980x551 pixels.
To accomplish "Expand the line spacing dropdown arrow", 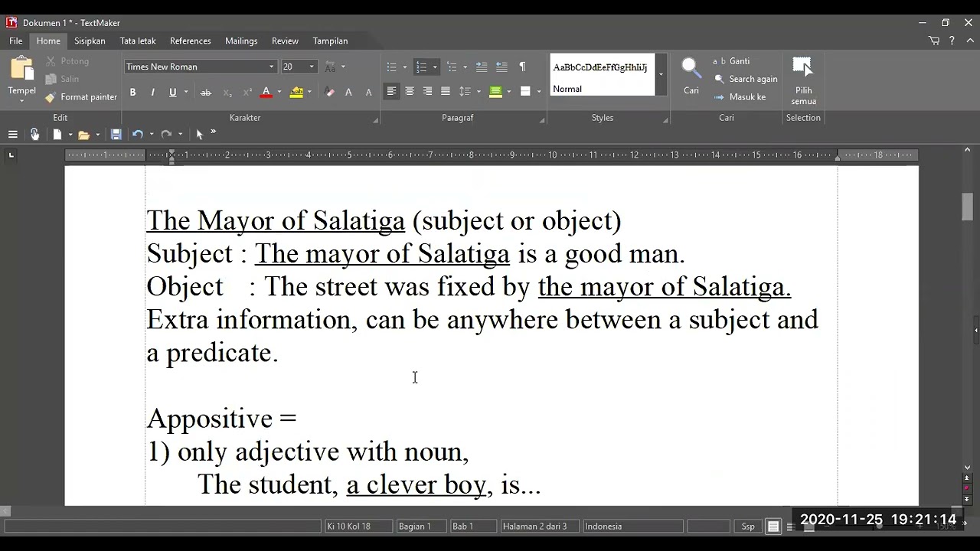I will [479, 92].
